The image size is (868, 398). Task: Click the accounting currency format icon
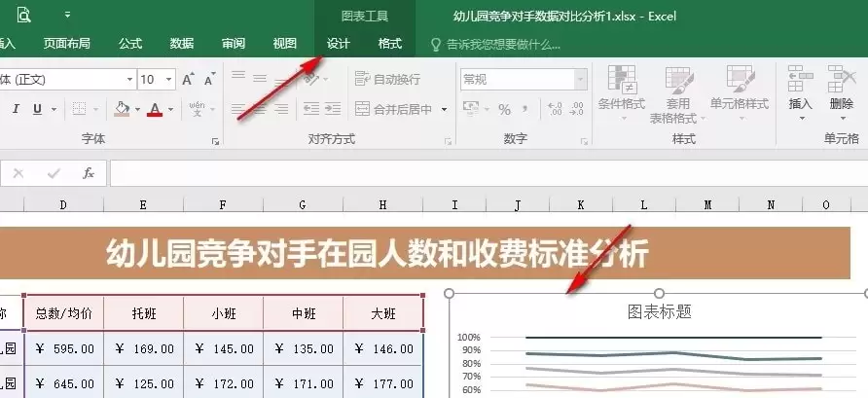(x=471, y=109)
